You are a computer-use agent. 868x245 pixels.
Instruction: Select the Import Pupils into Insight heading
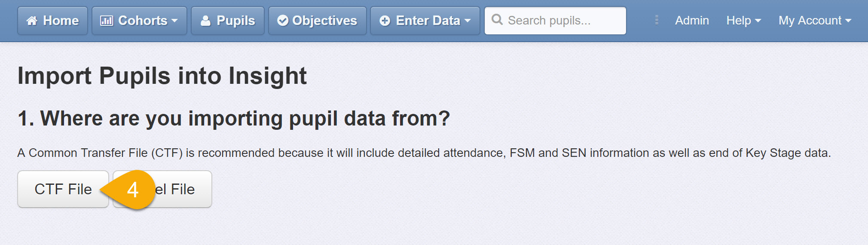pyautogui.click(x=162, y=76)
